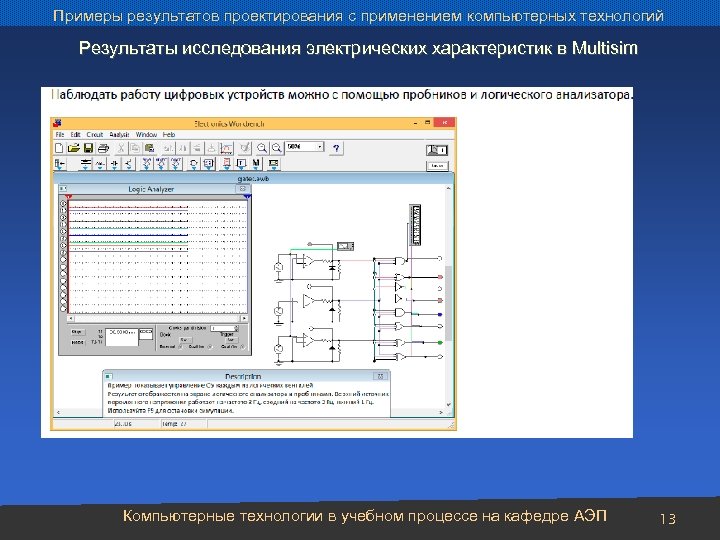Click the Create Subcircuit icon

pos(211,148)
